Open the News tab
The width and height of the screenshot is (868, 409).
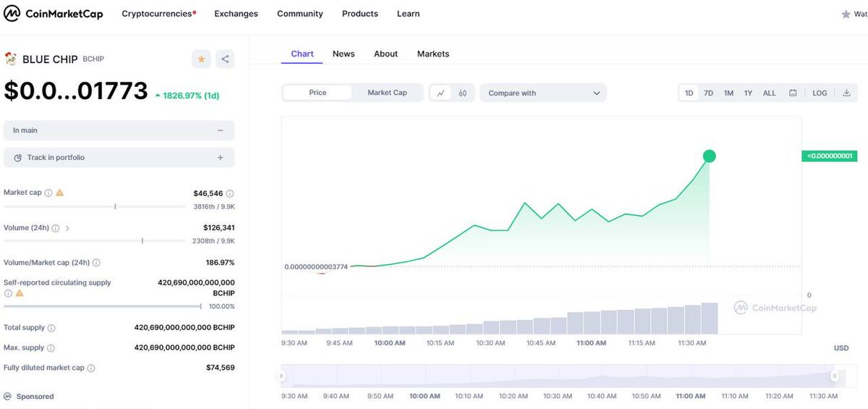pos(344,54)
